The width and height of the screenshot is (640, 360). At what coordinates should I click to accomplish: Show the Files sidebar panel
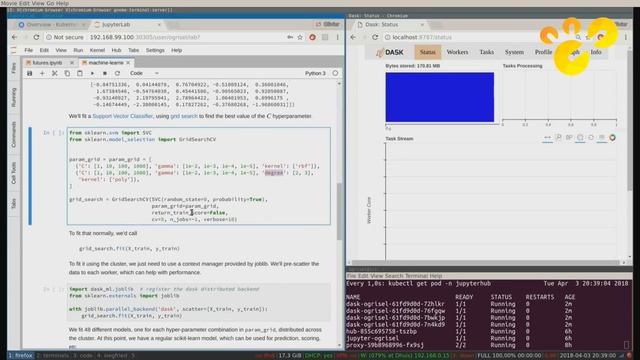click(13, 68)
